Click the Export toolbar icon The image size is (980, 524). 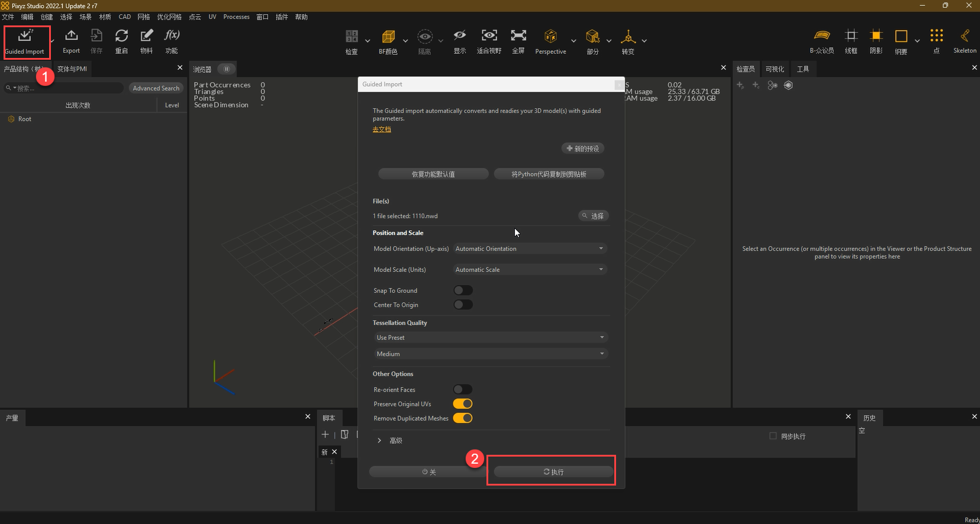tap(71, 37)
